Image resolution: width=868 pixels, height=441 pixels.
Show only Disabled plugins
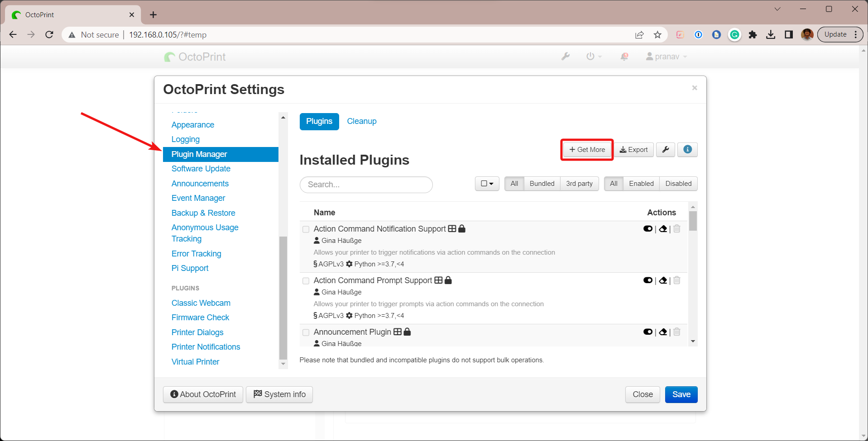tap(678, 184)
